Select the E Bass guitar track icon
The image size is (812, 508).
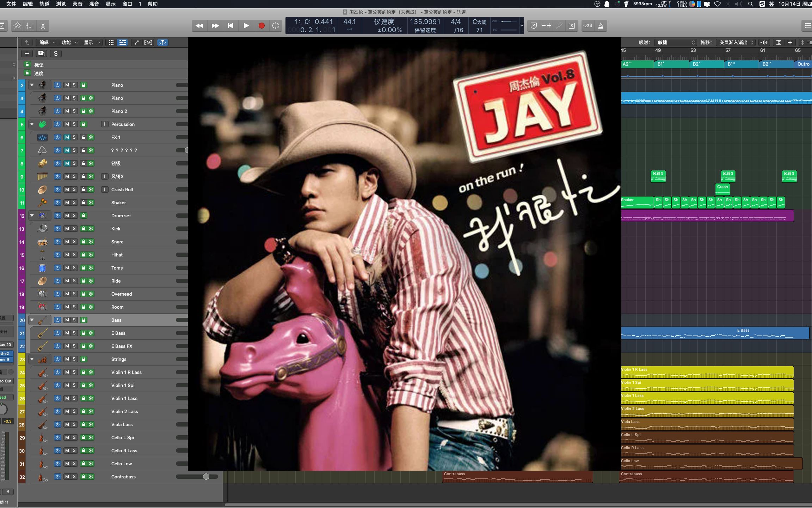pyautogui.click(x=42, y=333)
